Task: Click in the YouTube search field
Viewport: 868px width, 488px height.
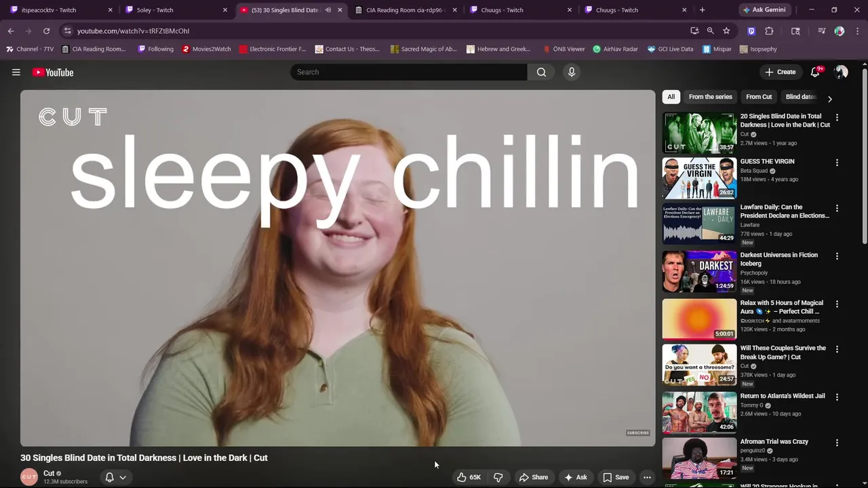Action: pos(408,72)
